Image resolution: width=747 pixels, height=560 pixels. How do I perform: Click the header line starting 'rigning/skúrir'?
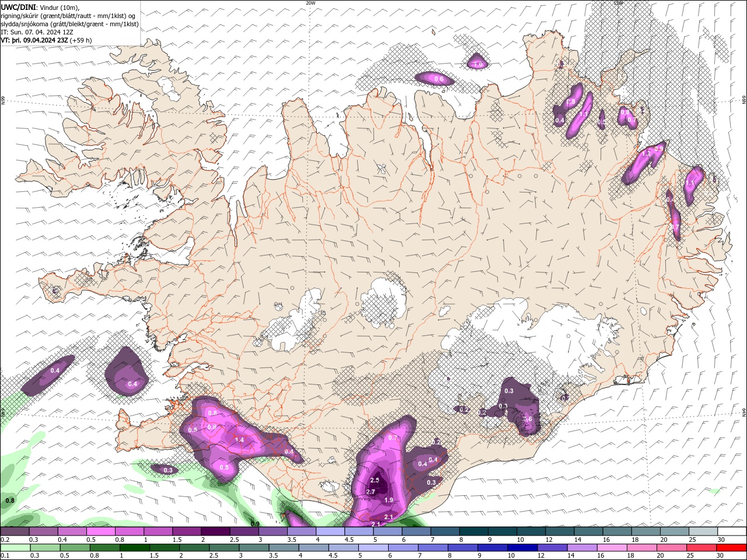click(68, 16)
